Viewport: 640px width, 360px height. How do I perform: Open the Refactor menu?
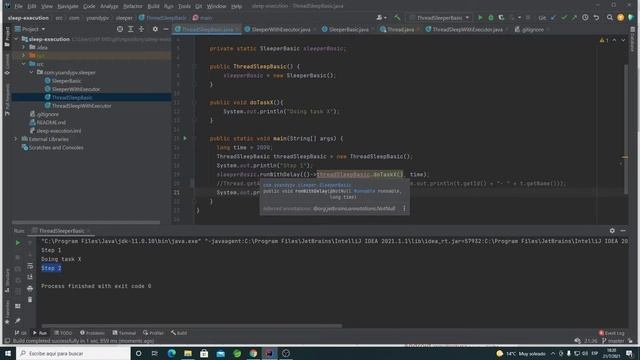133,6
